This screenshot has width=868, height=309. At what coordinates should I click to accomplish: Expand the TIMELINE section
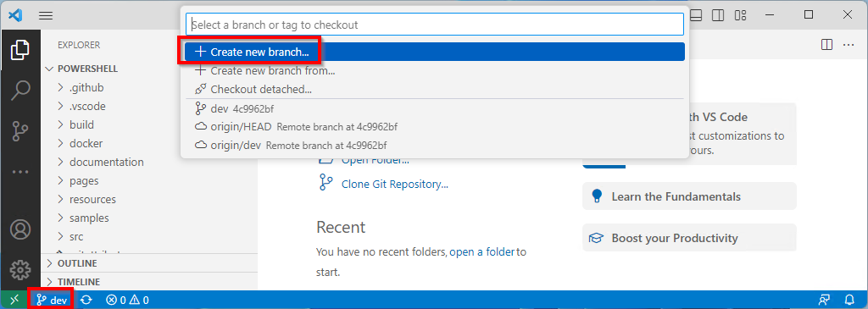click(x=149, y=281)
